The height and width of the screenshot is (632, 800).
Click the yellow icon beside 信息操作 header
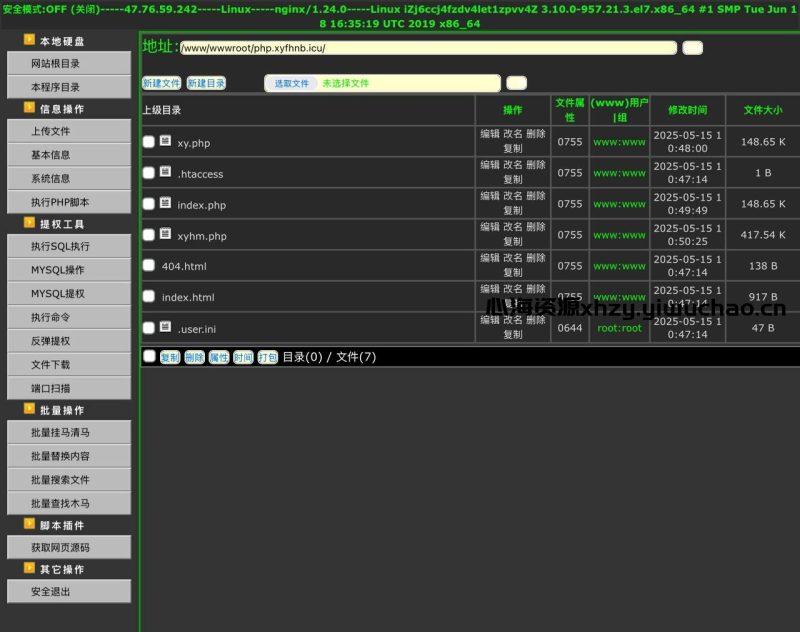coord(30,109)
